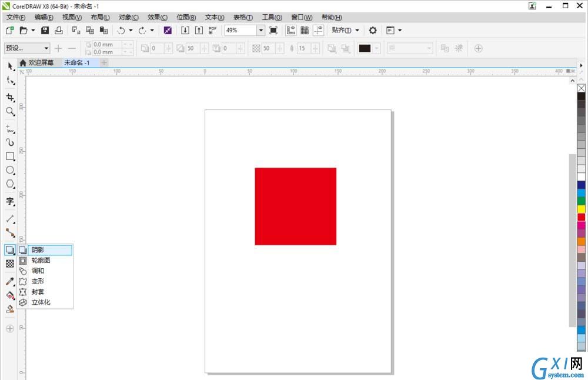588x380 pixels.
Task: Click the Import icon
Action: [x=185, y=31]
